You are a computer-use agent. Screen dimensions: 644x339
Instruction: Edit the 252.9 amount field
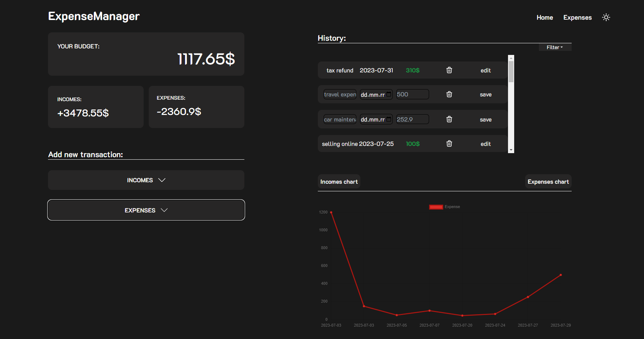coord(413,119)
